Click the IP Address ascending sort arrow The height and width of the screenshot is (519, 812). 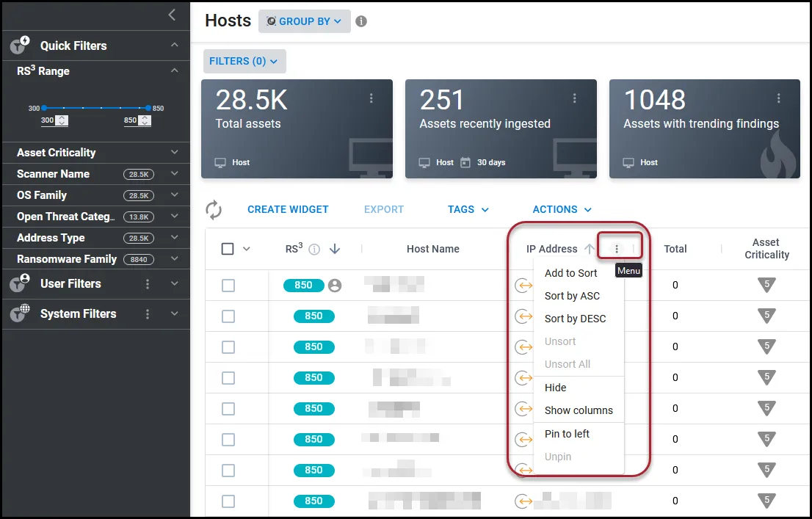[589, 249]
